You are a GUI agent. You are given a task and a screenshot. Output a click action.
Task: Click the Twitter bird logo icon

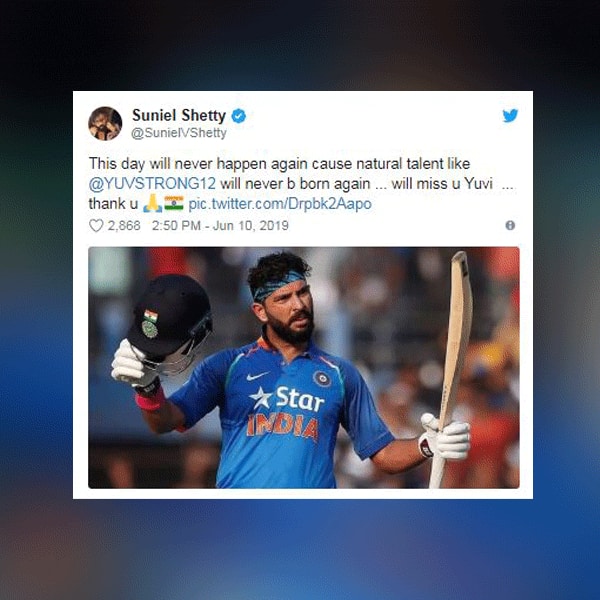[510, 115]
